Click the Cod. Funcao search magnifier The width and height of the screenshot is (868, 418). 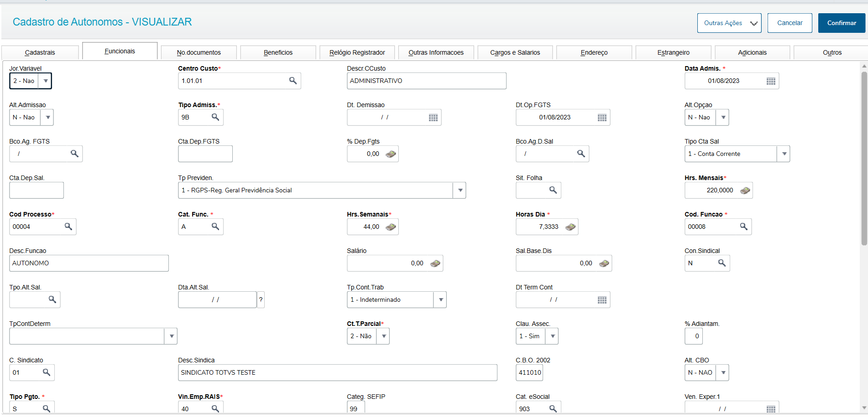743,227
